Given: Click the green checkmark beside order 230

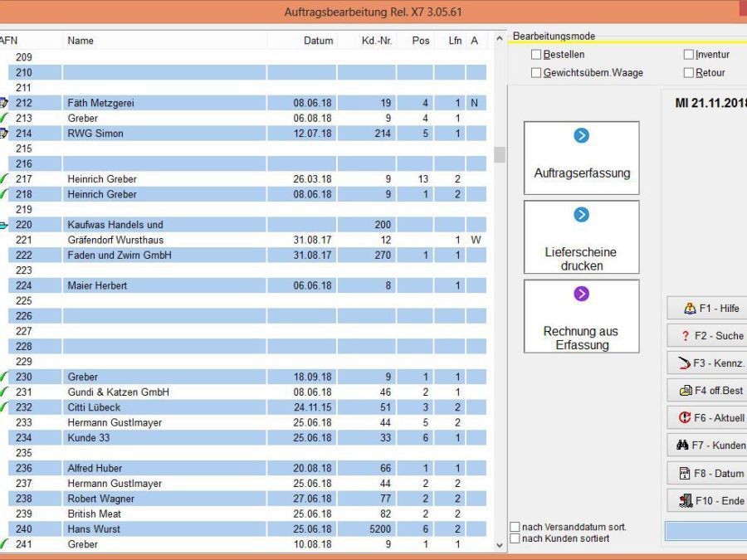Looking at the screenshot, I should pos(3,377).
